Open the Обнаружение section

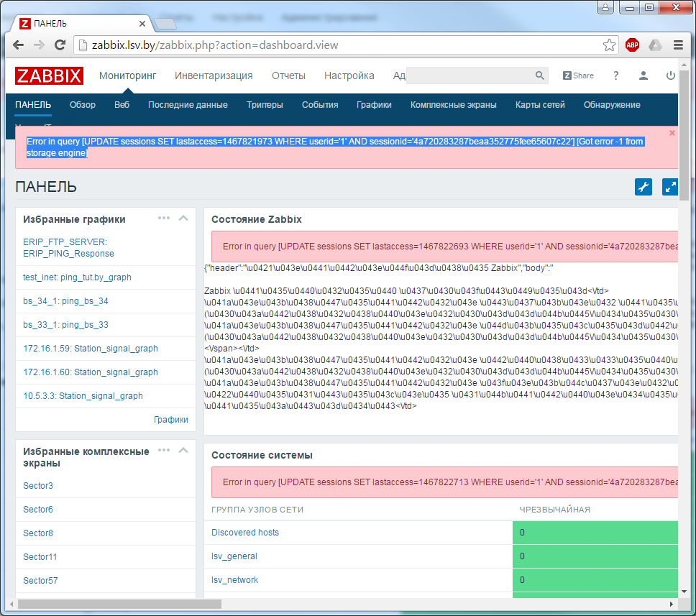click(612, 105)
